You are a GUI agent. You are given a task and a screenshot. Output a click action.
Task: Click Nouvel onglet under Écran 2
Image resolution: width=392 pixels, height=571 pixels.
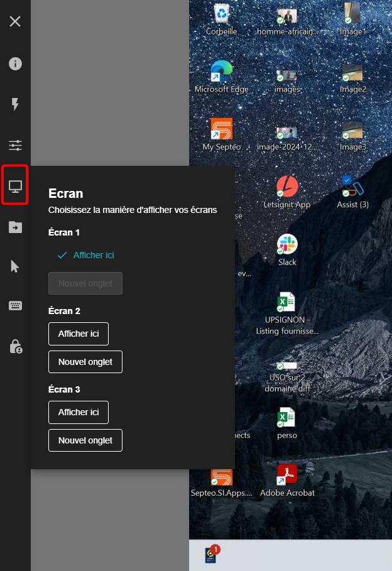tap(85, 362)
